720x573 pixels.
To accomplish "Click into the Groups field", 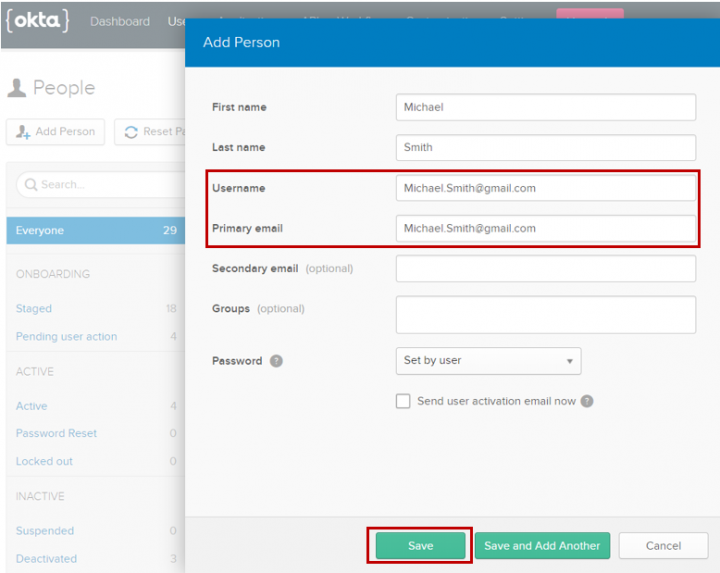I will (545, 314).
